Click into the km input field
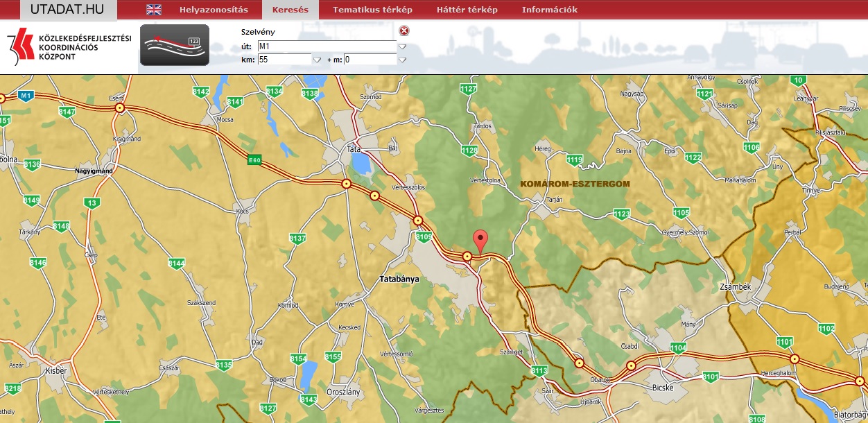This screenshot has height=423, width=868. tap(284, 60)
